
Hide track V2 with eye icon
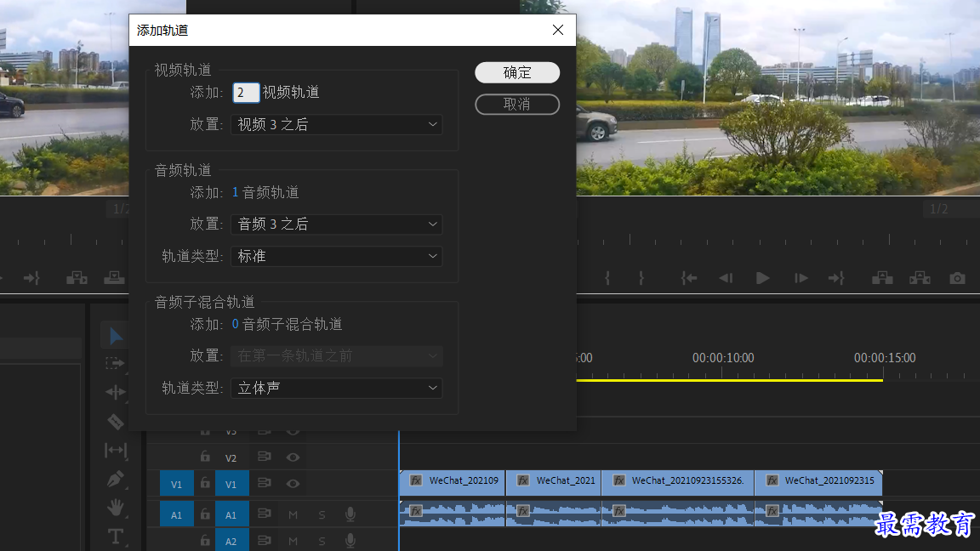(x=293, y=457)
